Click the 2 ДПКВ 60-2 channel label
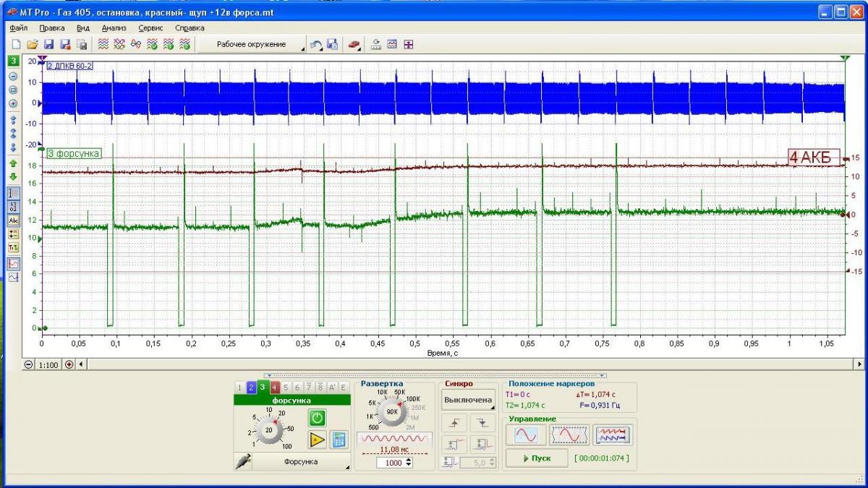The width and height of the screenshot is (868, 488). tap(69, 66)
